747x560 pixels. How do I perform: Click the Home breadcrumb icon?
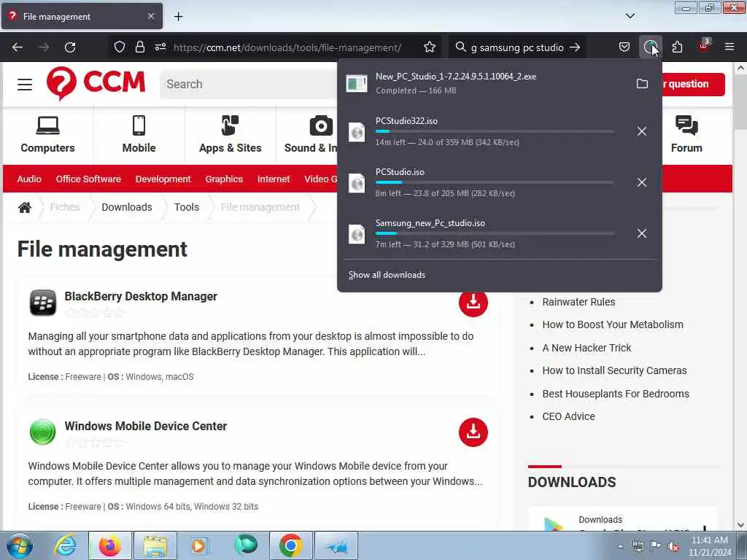25,207
